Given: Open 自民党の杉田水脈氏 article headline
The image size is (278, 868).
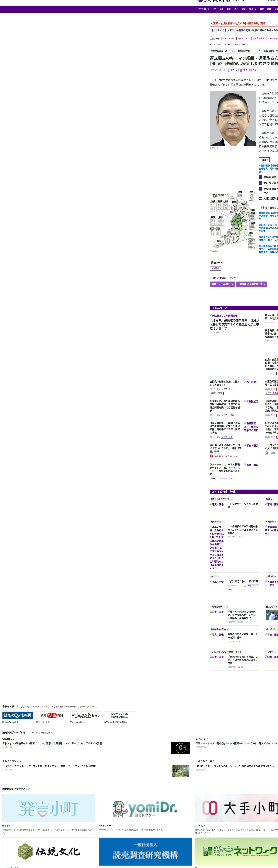Looking at the screenshot, I should click(x=225, y=383).
